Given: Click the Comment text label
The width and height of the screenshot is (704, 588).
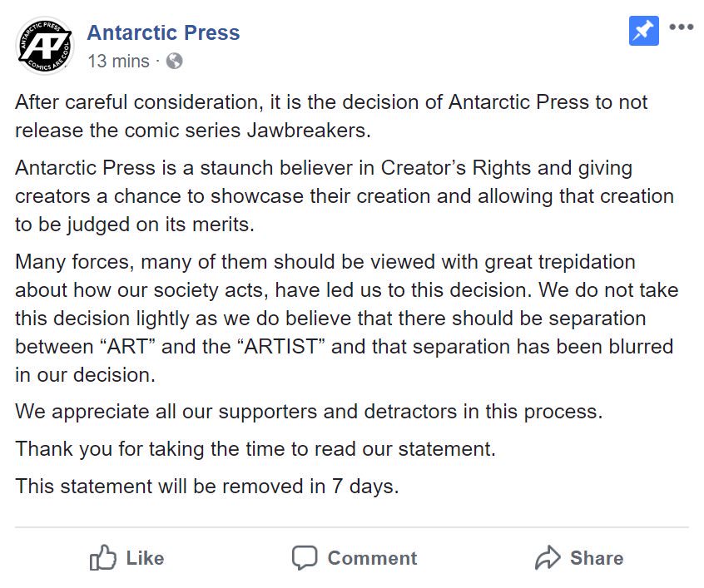Looking at the screenshot, I should (372, 558).
